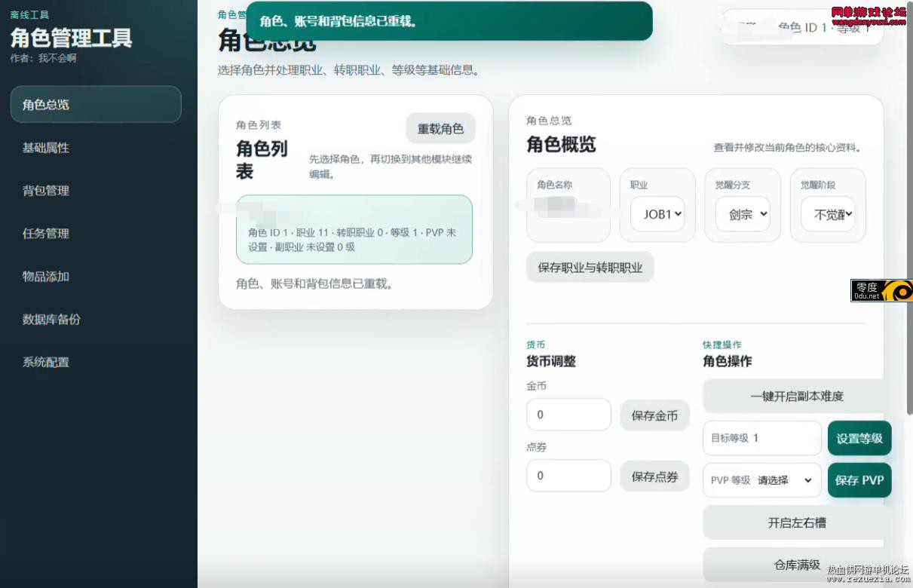Screen dimensions: 913x588
Task: Click the 保存 PVP button
Action: click(859, 480)
